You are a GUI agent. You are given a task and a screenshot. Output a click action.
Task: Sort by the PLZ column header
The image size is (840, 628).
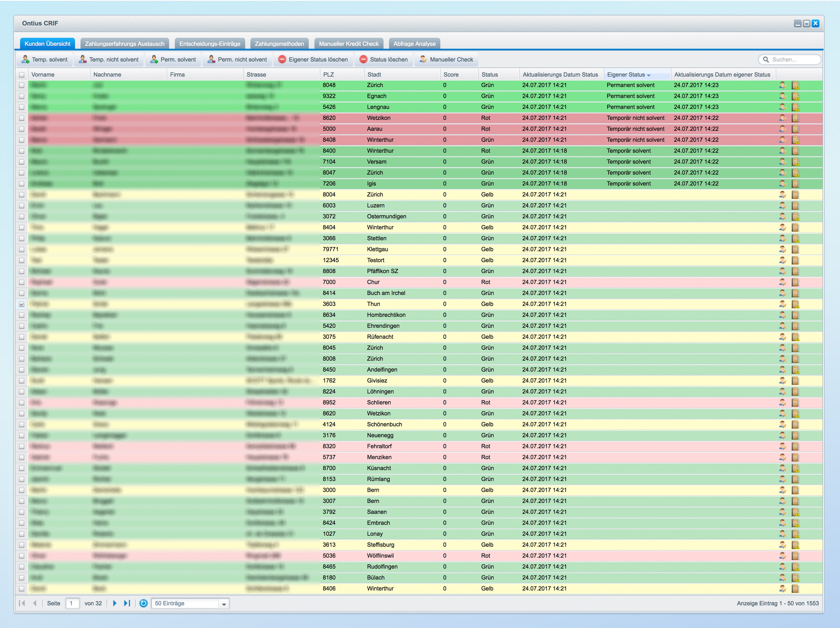(x=342, y=75)
